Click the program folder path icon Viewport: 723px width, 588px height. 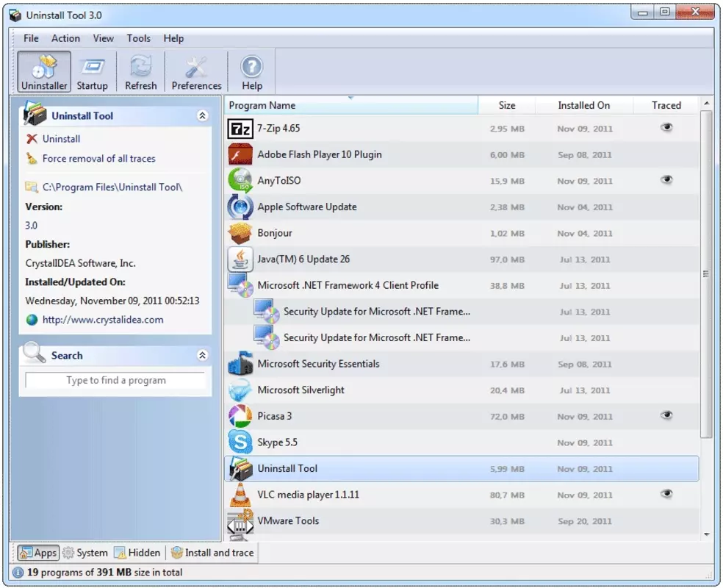coord(32,187)
